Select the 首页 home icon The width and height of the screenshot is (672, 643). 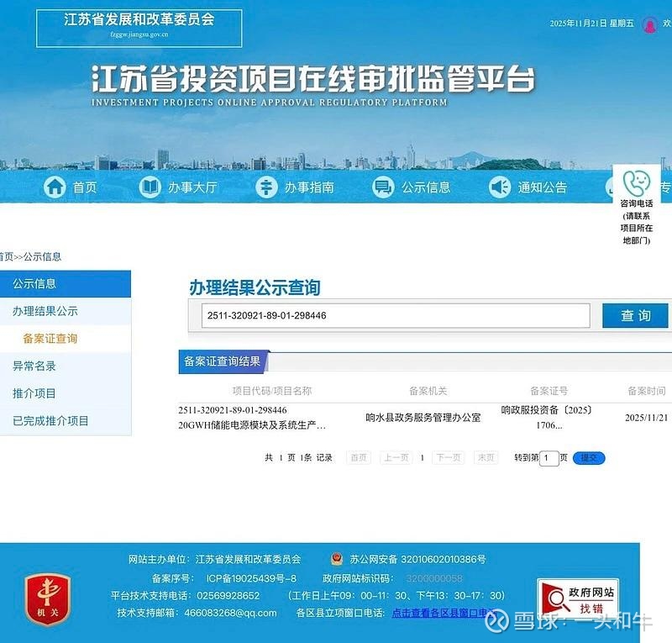pos(55,187)
